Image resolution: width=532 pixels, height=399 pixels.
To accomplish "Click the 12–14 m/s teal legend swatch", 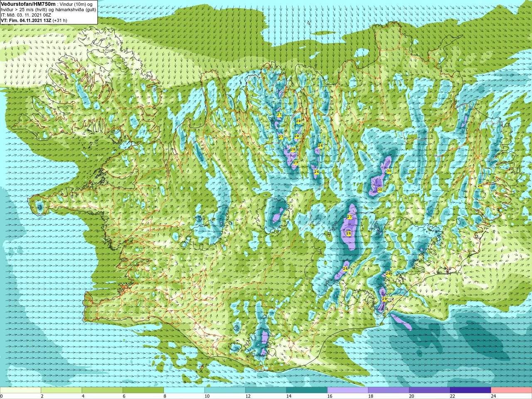I will coord(266,390).
